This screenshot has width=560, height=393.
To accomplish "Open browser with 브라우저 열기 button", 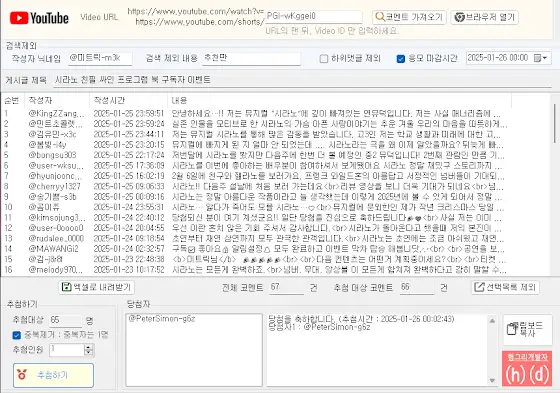I will pyautogui.click(x=485, y=17).
